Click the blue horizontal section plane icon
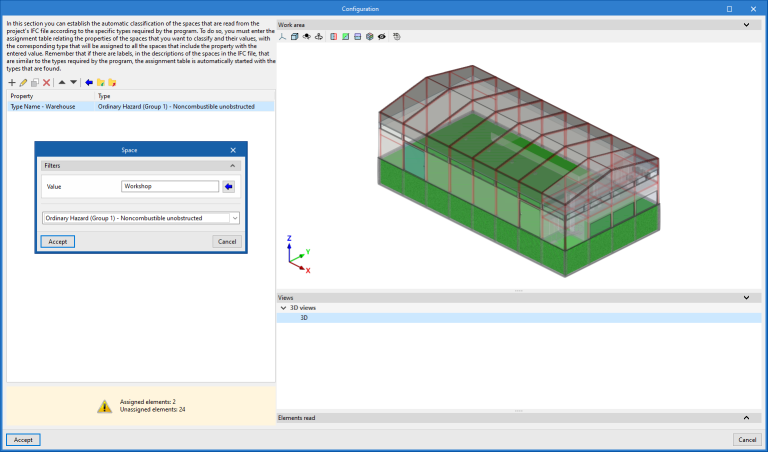The image size is (768, 452). tap(358, 37)
